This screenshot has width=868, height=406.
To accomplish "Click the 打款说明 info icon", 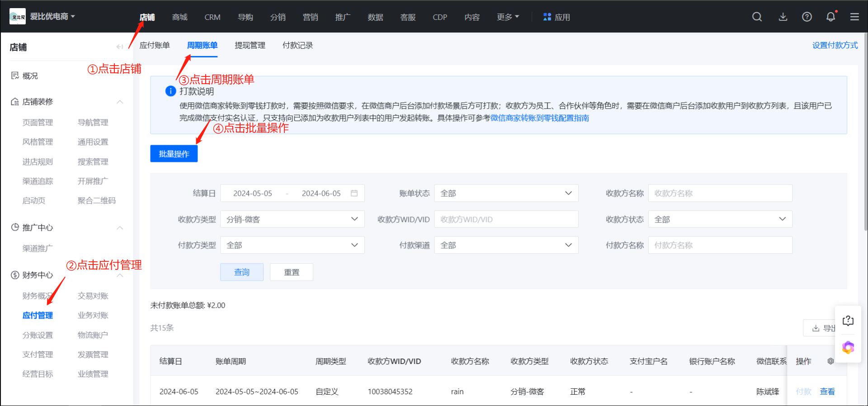I will 170,91.
